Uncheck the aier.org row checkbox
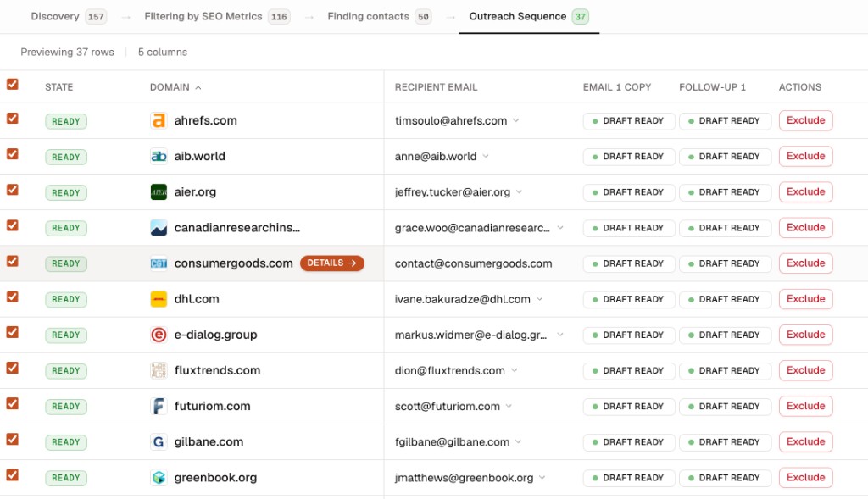 pos(12,190)
